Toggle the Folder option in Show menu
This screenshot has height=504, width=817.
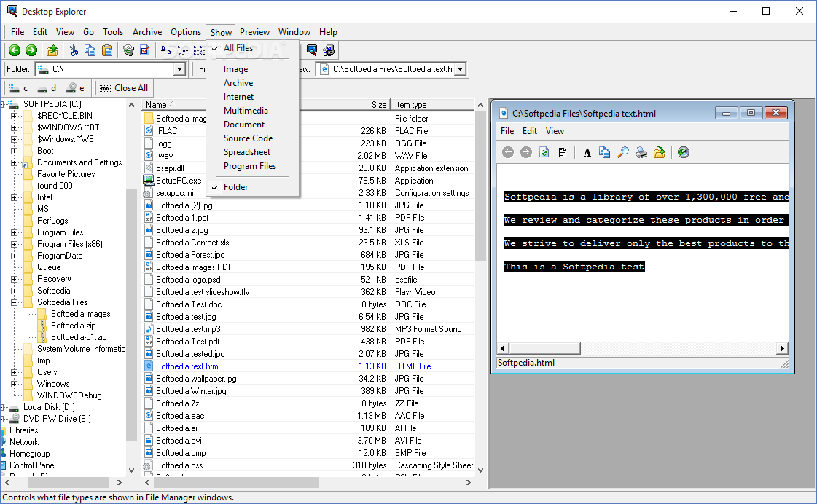253,187
